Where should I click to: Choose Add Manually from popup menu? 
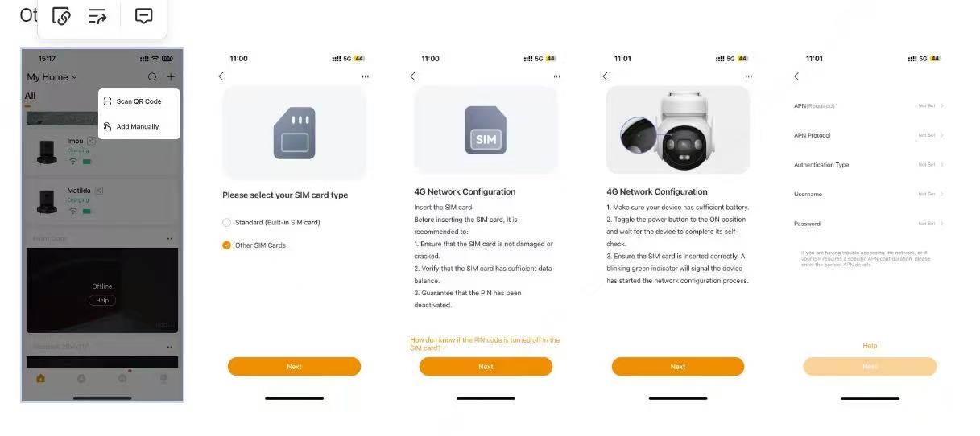pos(139,126)
